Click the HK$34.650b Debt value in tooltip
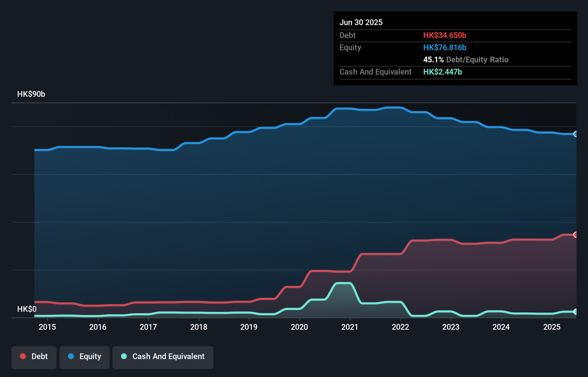 click(x=445, y=35)
